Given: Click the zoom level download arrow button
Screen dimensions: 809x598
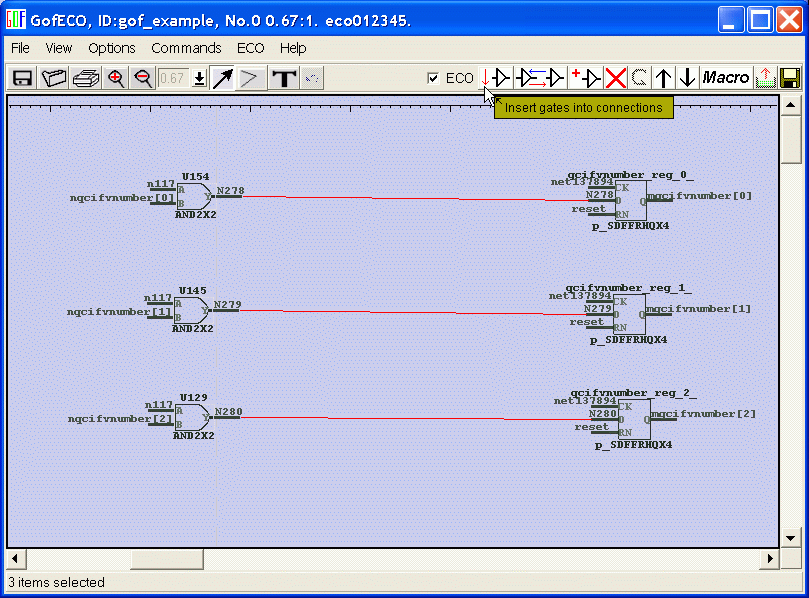Looking at the screenshot, I should coord(199,78).
